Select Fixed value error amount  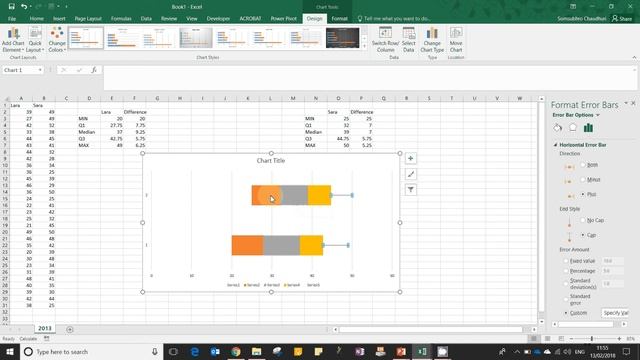click(566, 261)
